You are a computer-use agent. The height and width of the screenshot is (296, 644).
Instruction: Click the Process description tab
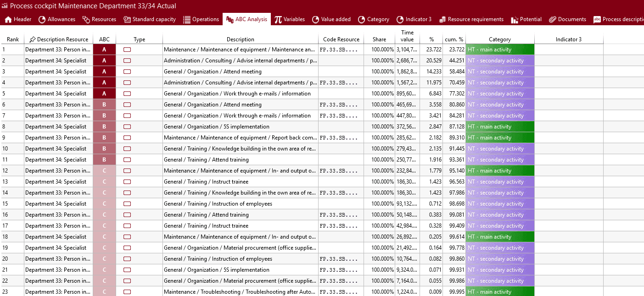pyautogui.click(x=618, y=19)
